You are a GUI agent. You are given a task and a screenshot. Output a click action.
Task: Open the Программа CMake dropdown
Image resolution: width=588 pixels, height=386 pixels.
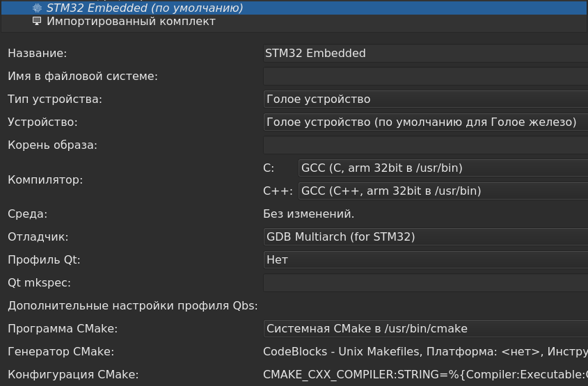tap(426, 329)
